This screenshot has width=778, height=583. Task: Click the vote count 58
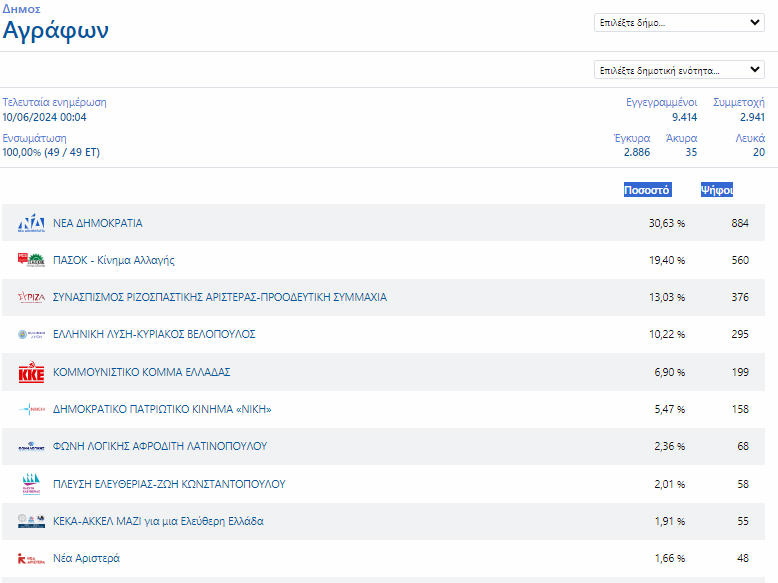tap(743, 484)
